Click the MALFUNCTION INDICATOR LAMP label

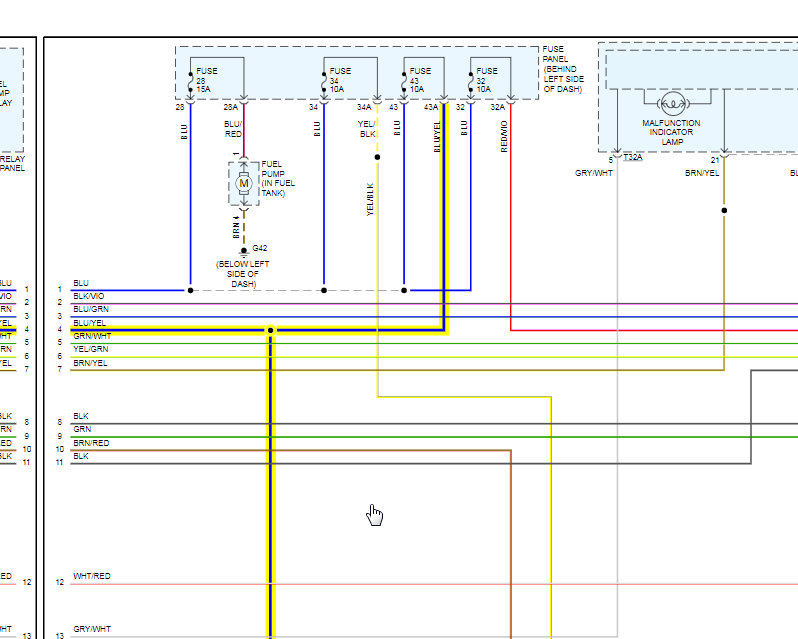pyautogui.click(x=671, y=132)
